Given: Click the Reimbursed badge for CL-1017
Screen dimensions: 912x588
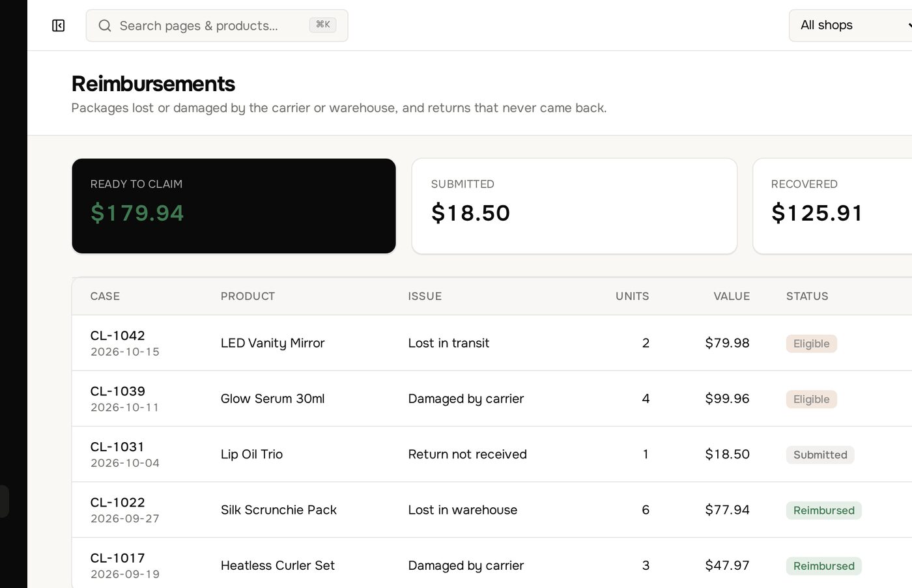Looking at the screenshot, I should click(823, 566).
